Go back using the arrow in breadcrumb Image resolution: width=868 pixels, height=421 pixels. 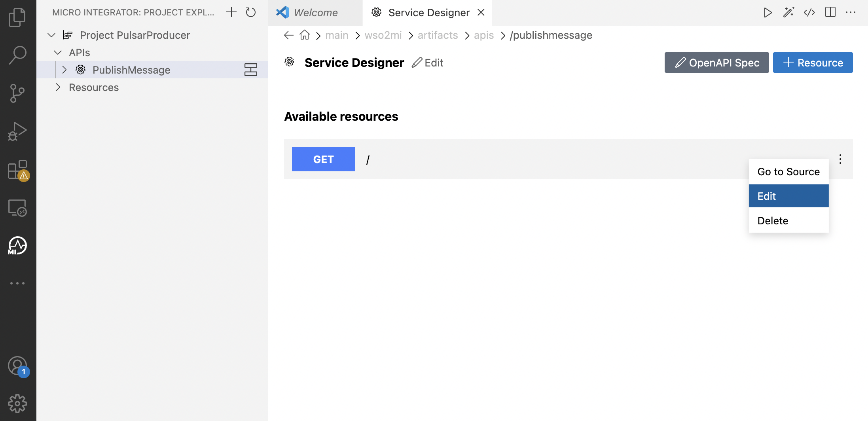pyautogui.click(x=289, y=35)
